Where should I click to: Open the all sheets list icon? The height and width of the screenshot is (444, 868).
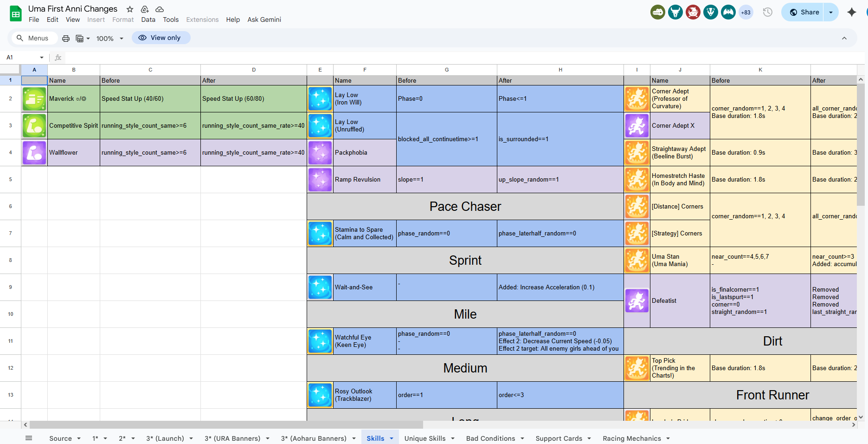pyautogui.click(x=29, y=438)
